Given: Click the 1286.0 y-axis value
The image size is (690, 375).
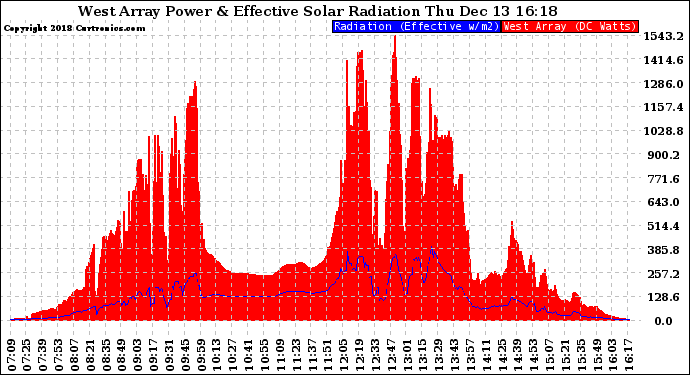Looking at the screenshot, I should 664,84.
